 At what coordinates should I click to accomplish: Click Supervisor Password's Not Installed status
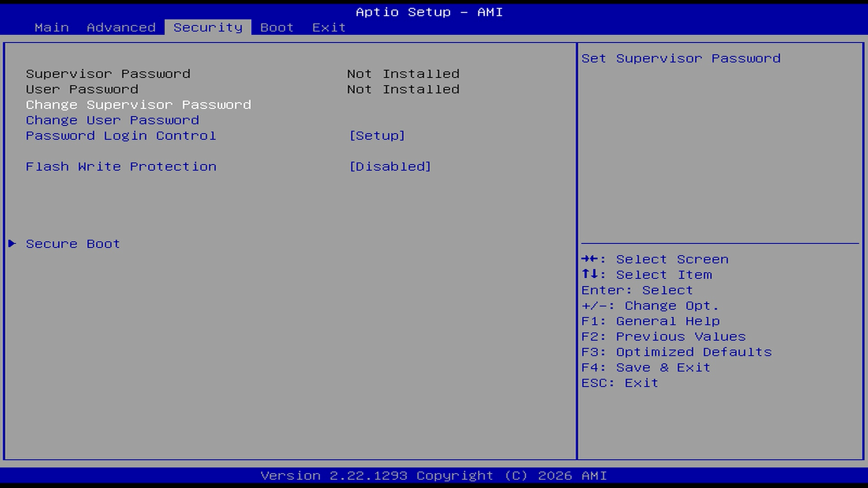pos(403,74)
